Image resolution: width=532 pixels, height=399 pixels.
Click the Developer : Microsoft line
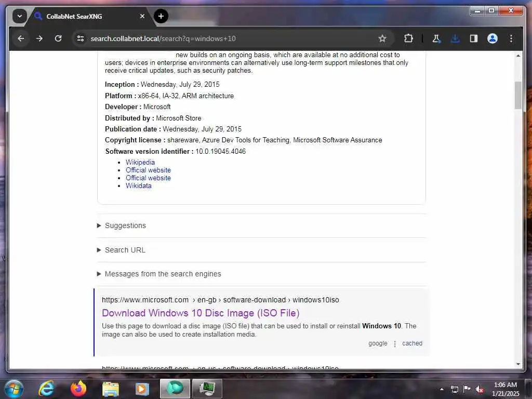tap(138, 107)
